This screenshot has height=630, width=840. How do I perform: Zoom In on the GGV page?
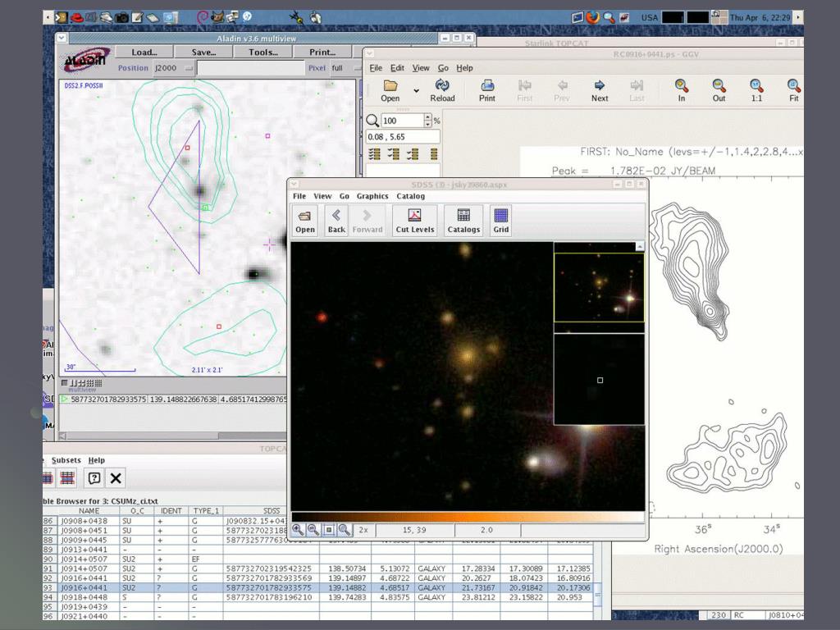pos(682,90)
